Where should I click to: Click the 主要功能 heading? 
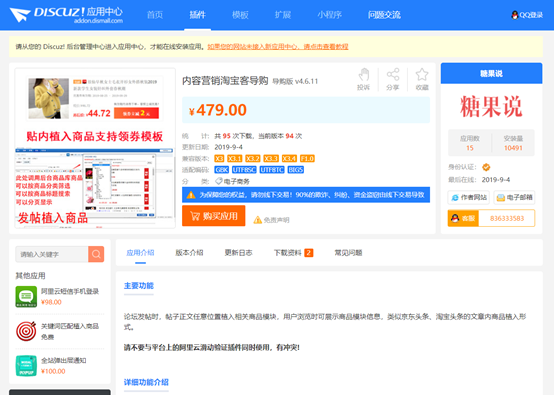(x=139, y=286)
